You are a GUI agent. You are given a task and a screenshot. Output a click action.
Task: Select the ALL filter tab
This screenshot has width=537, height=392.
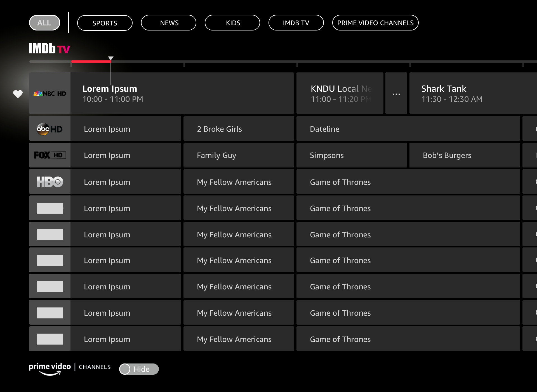[x=44, y=23]
